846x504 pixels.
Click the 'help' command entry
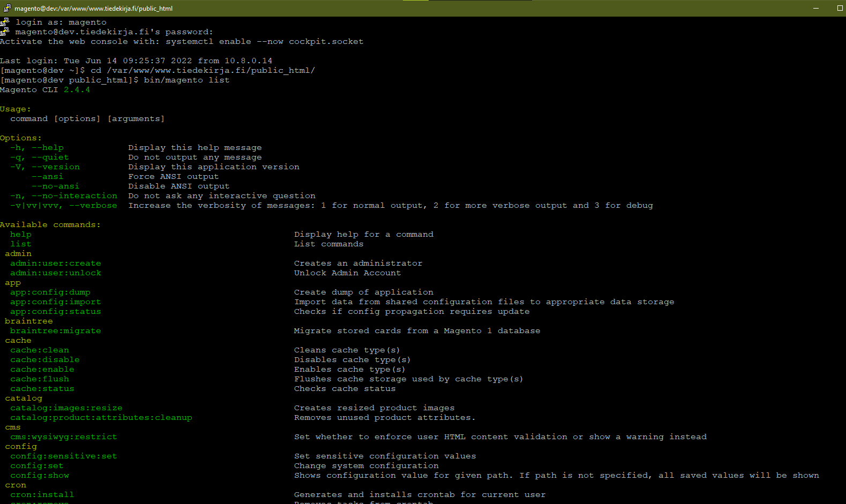[x=21, y=235]
